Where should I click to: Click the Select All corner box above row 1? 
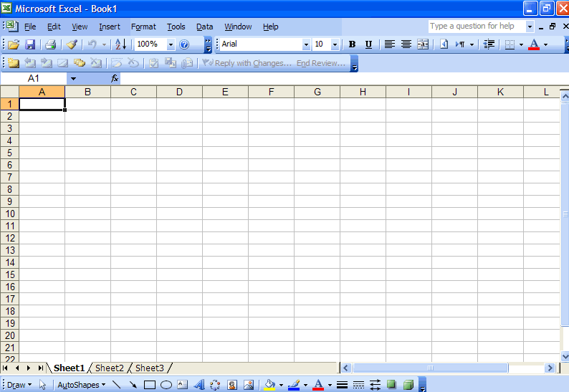[10, 92]
